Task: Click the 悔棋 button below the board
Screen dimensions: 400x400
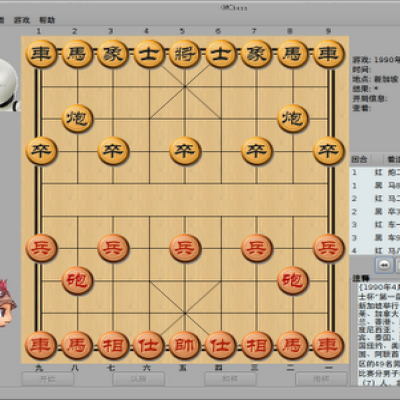Action: pos(322,379)
